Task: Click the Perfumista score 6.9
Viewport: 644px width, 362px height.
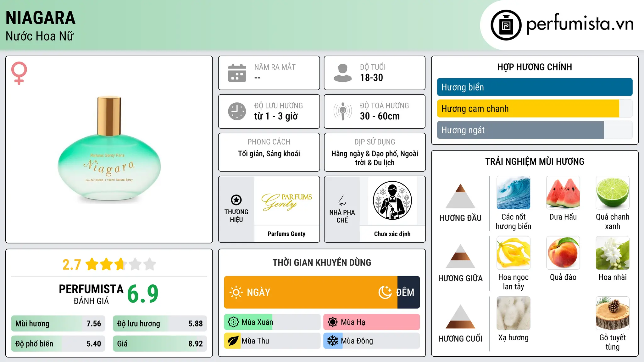Action: coord(143,294)
